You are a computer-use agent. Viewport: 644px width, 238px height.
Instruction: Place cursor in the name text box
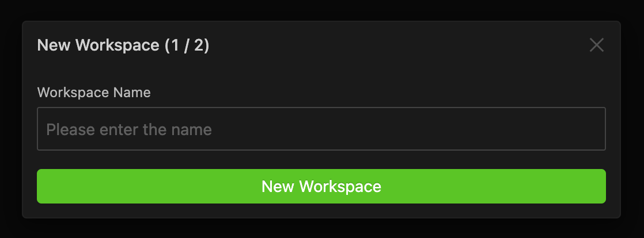click(321, 129)
